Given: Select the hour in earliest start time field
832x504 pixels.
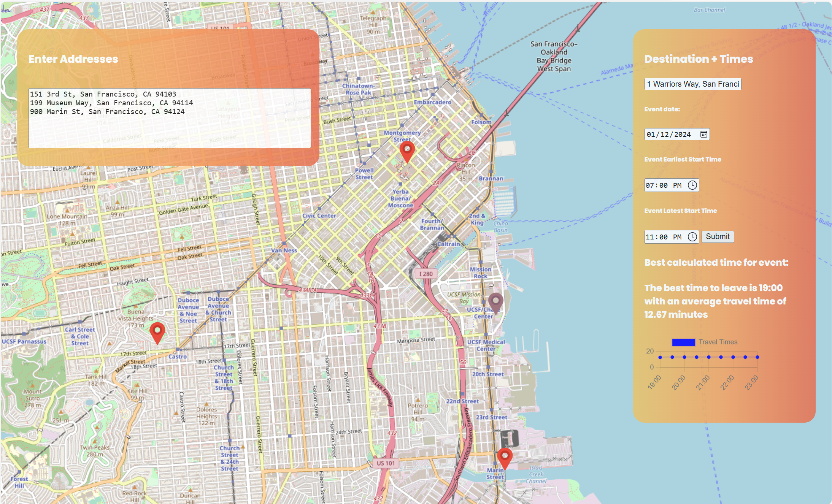Looking at the screenshot, I should coord(650,185).
